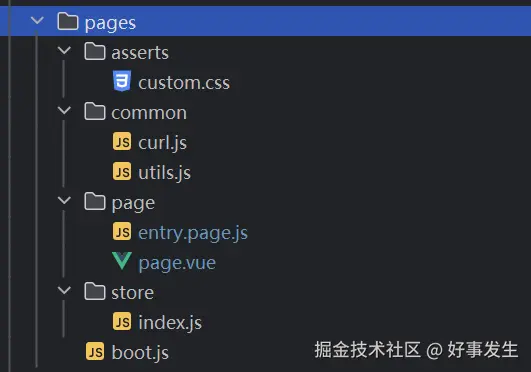531x372 pixels.
Task: Open the curl.js file
Action: 163,143
